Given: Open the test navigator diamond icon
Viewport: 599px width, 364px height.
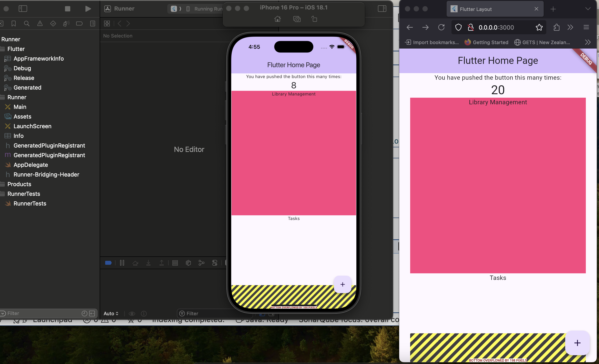Looking at the screenshot, I should [53, 23].
